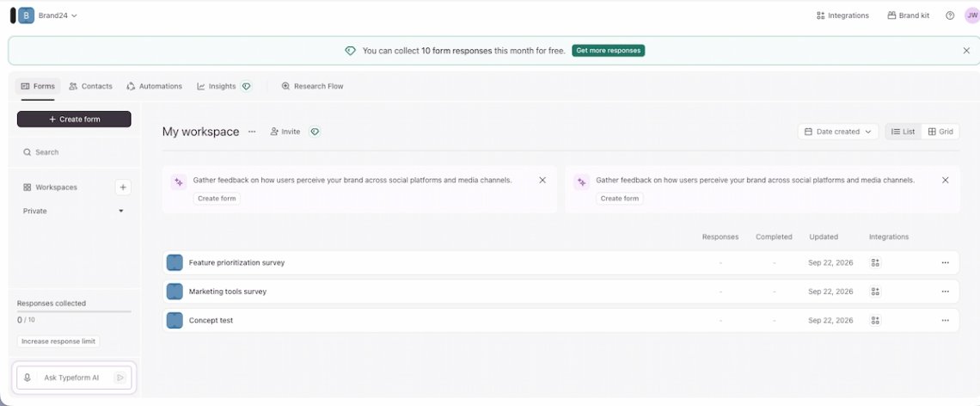The height and width of the screenshot is (406, 980).
Task: Close the right suggestion card
Action: point(945,180)
